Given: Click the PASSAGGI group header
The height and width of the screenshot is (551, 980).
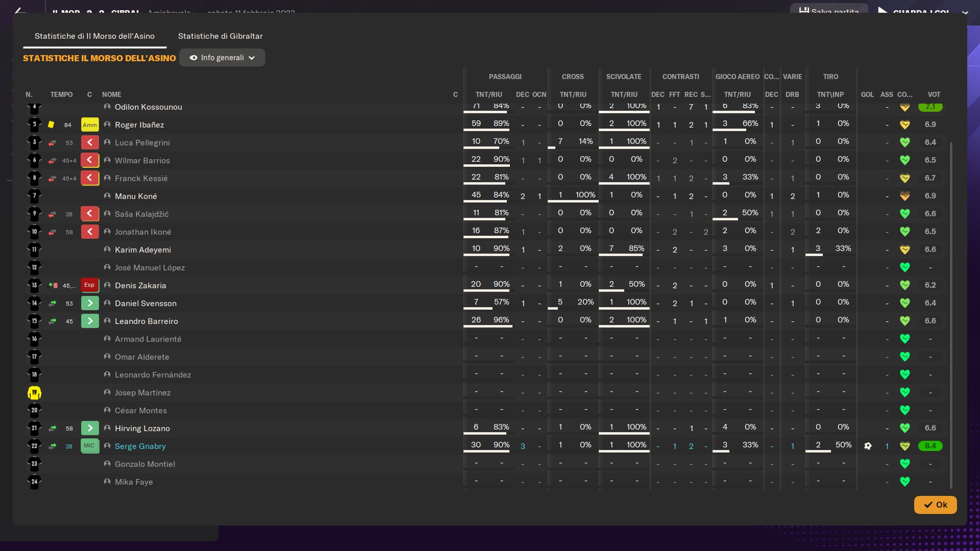Looking at the screenshot, I should tap(505, 77).
